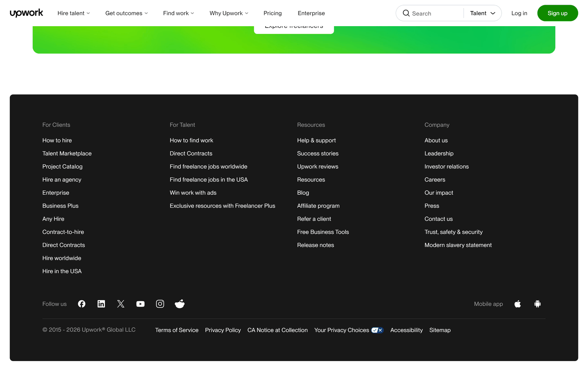588x368 pixels.
Task: Open the footer Resources link below Upwork reviews
Action: point(311,180)
